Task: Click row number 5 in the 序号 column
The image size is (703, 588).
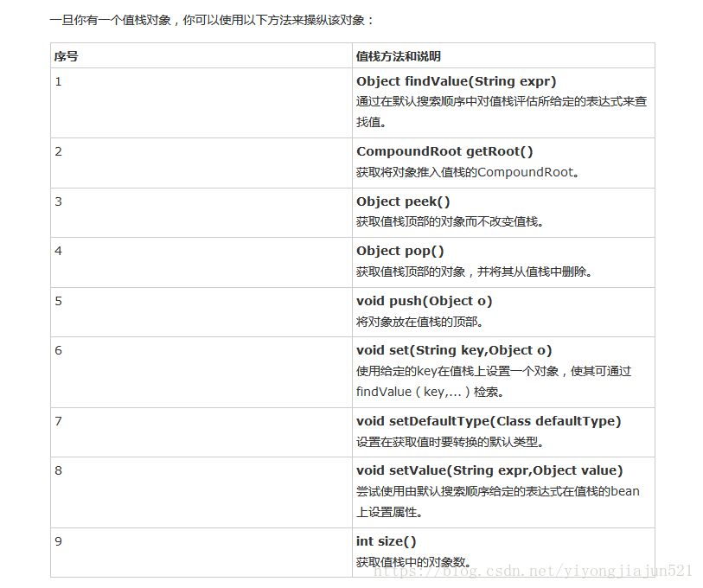Action: coord(58,302)
